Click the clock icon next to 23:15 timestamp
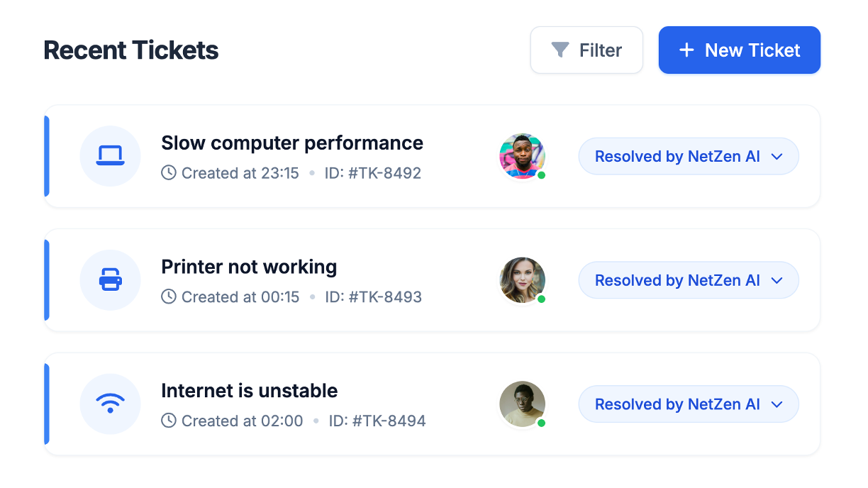Viewport: 868px width, 488px height. pyautogui.click(x=168, y=172)
